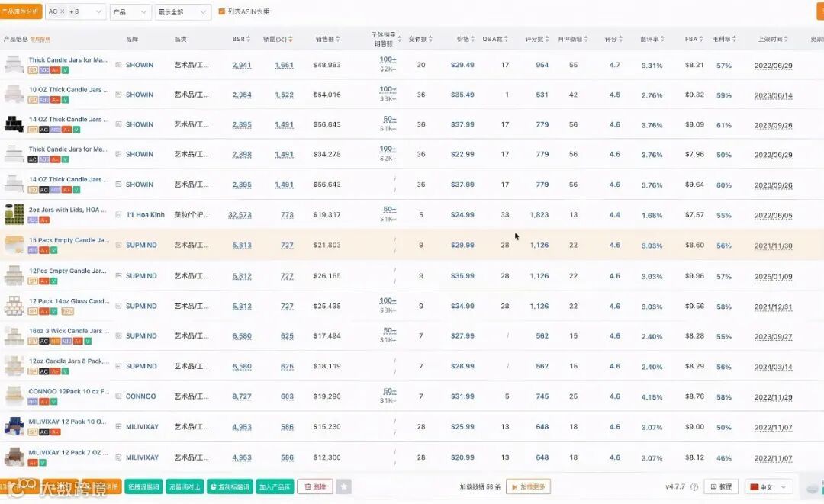
Task: Expand row icon beside SUPMIND at $27.99
Action: (118, 335)
